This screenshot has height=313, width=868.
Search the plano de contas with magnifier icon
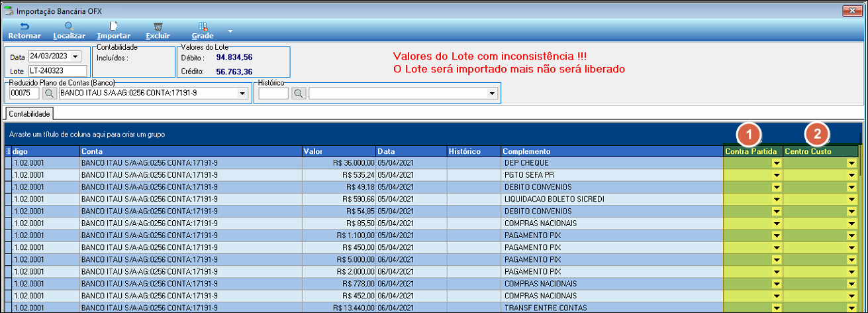pyautogui.click(x=50, y=94)
